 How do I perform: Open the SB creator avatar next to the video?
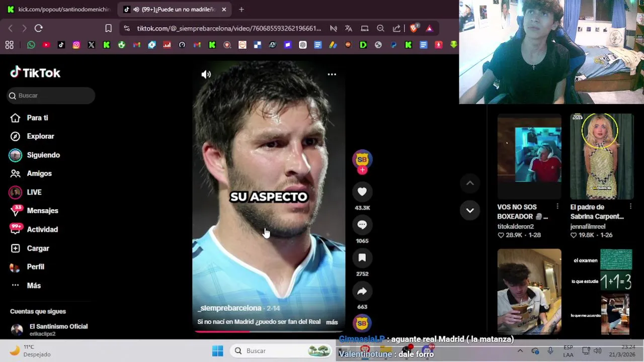pyautogui.click(x=362, y=159)
